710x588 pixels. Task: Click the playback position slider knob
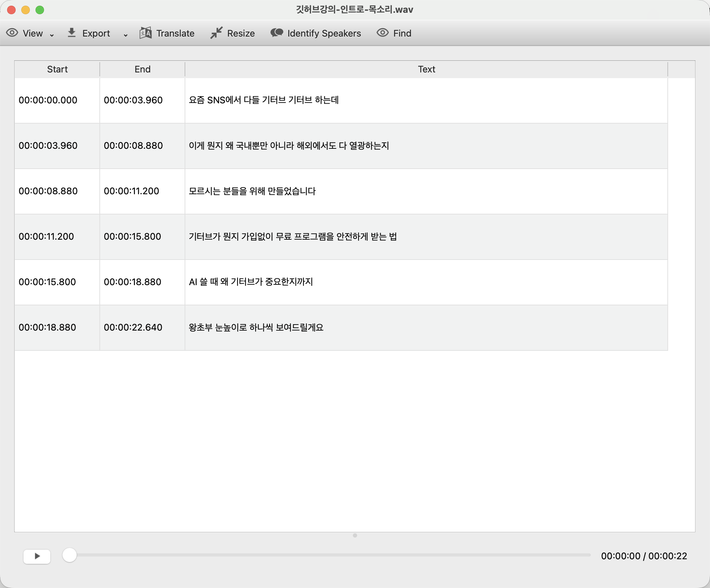tap(70, 555)
